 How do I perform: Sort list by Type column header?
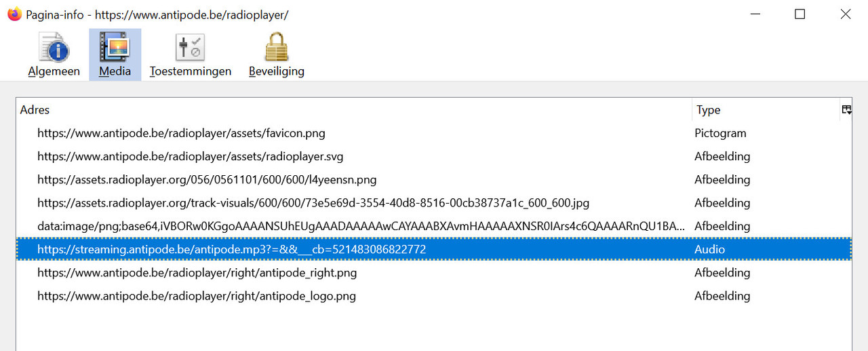766,110
